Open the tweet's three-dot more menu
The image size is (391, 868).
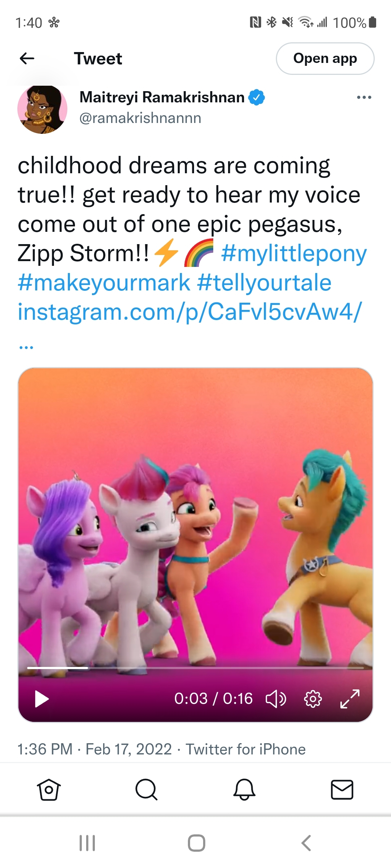tap(364, 97)
